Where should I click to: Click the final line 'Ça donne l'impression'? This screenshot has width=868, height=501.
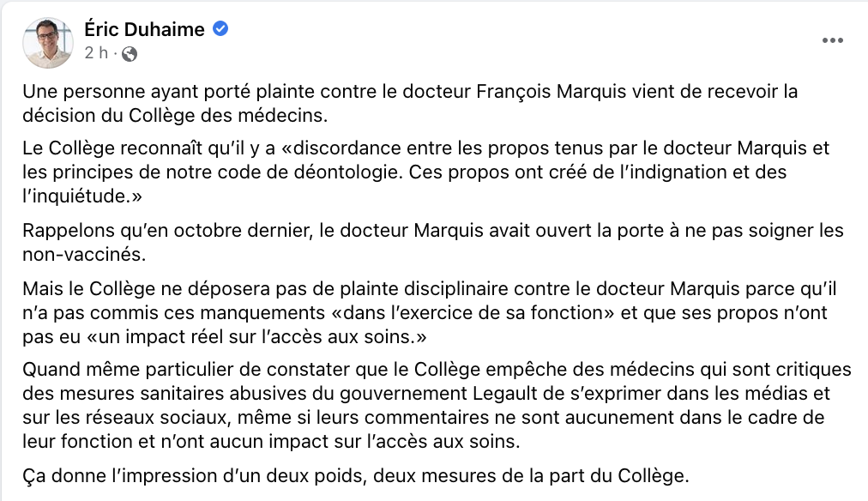pyautogui.click(x=356, y=475)
